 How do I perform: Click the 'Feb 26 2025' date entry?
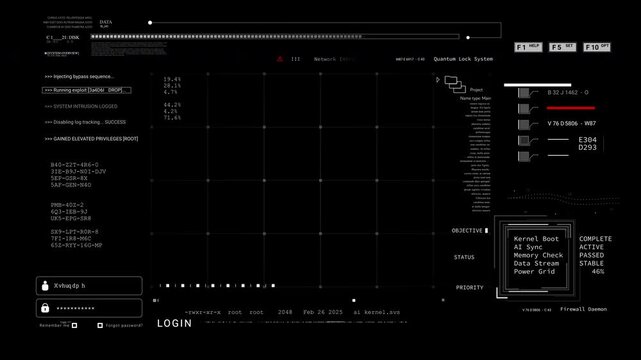(323, 312)
